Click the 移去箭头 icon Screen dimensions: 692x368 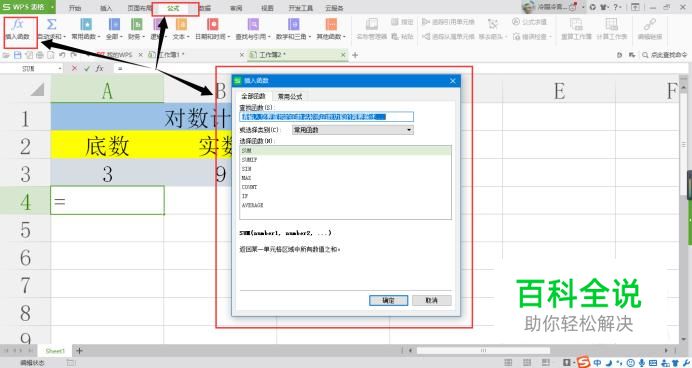tap(493, 24)
